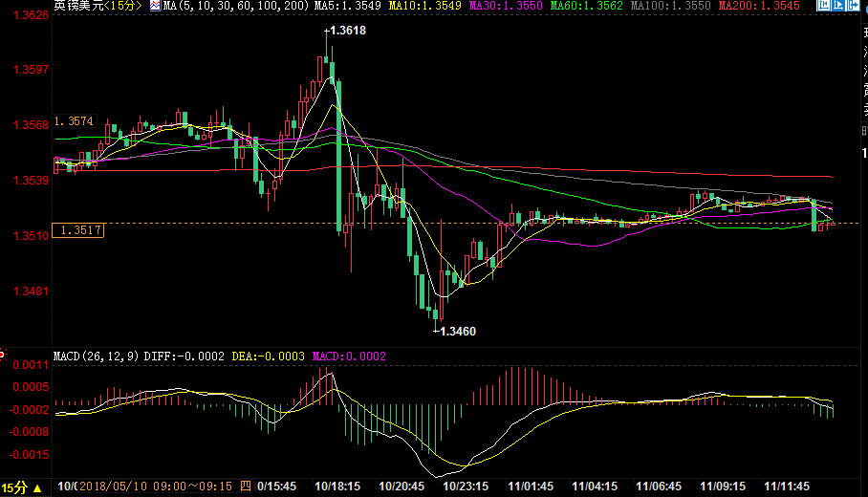Click the 11/06:45 time axis label

click(659, 486)
